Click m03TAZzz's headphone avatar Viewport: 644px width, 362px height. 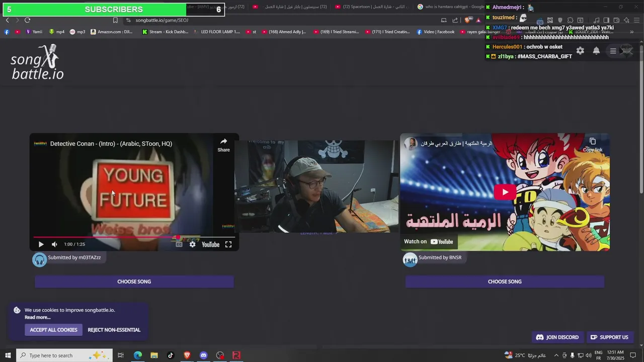tap(39, 259)
